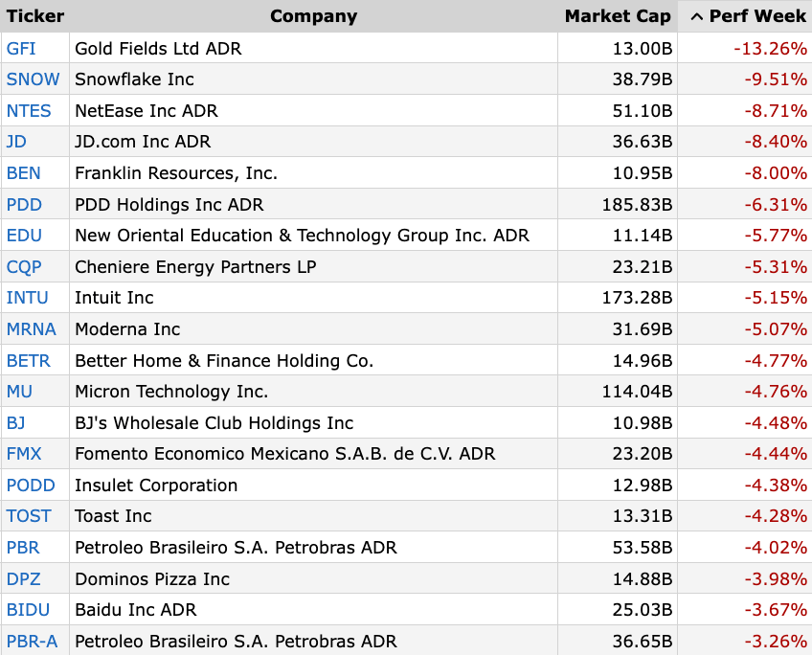Image resolution: width=812 pixels, height=655 pixels.
Task: Open the PBR-A ticker link
Action: (32, 642)
